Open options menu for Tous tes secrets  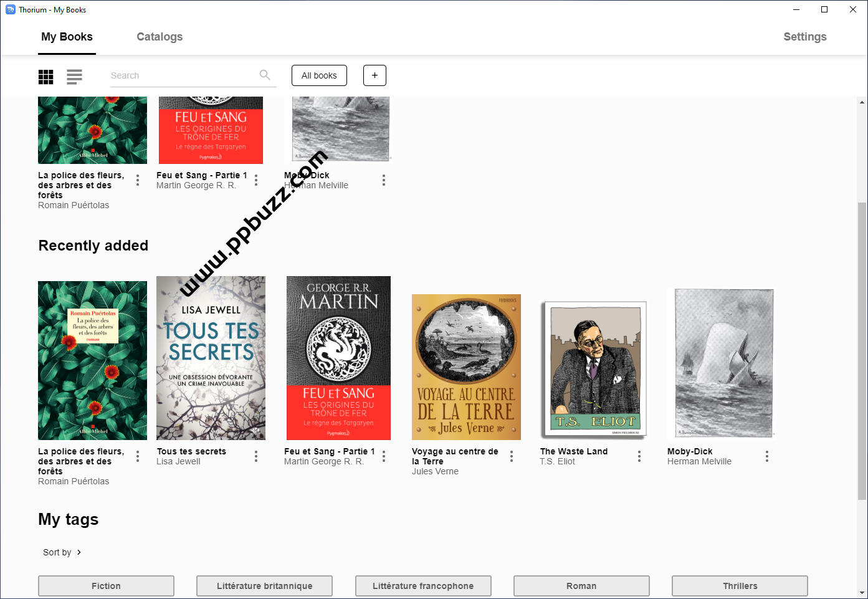[x=256, y=456]
